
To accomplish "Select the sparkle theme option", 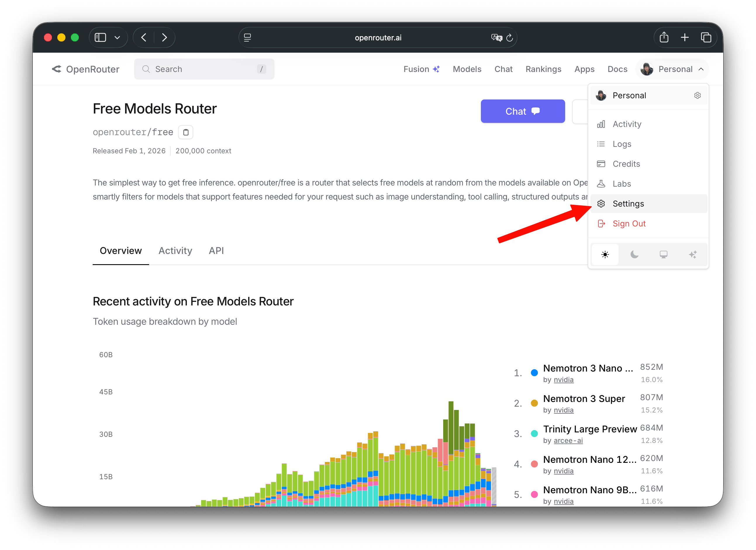I will pos(693,255).
